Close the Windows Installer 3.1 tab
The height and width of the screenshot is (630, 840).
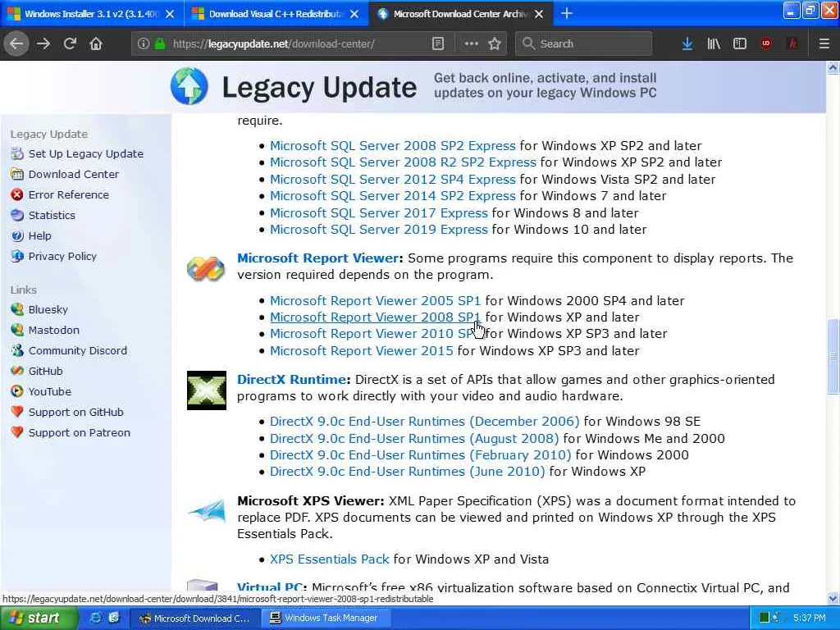[170, 14]
